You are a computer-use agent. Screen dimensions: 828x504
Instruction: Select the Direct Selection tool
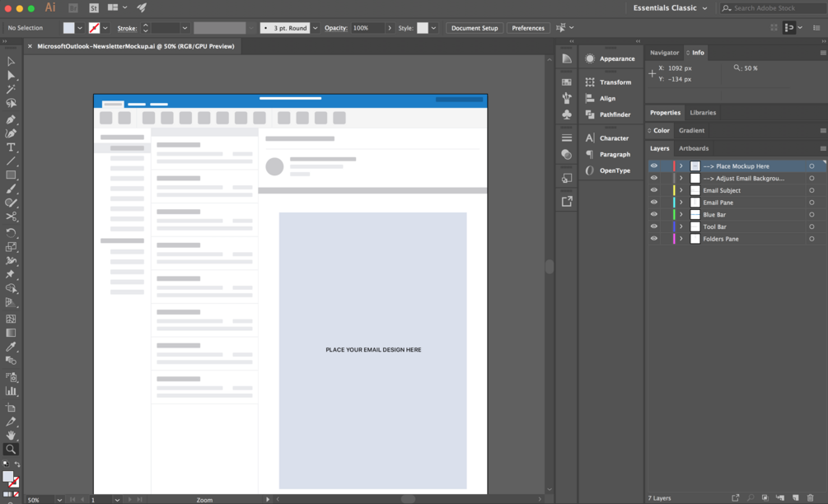tap(11, 76)
